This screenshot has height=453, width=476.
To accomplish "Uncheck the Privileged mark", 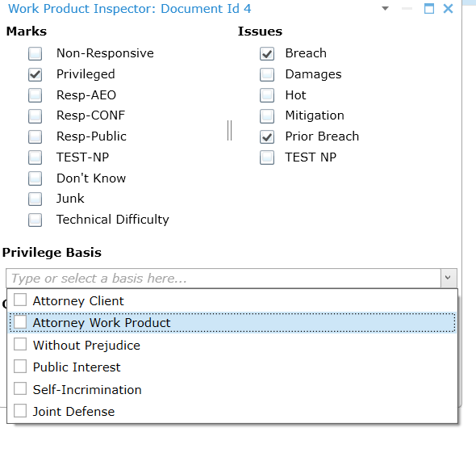I will pyautogui.click(x=35, y=75).
